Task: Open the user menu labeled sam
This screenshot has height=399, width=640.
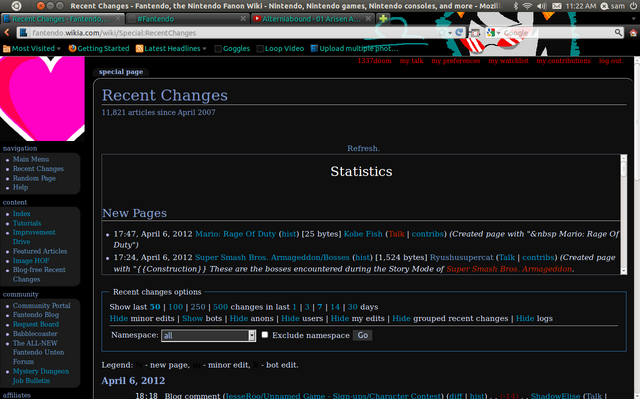Action: (613, 6)
